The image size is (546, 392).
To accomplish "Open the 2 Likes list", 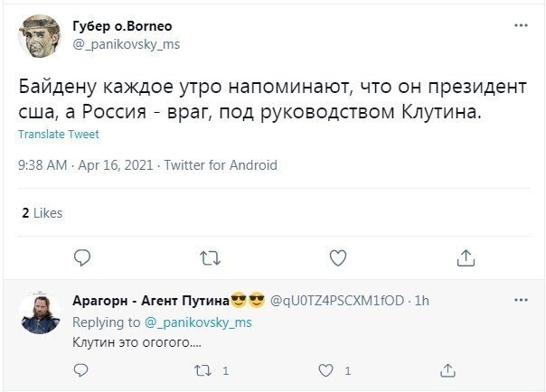I will click(42, 213).
